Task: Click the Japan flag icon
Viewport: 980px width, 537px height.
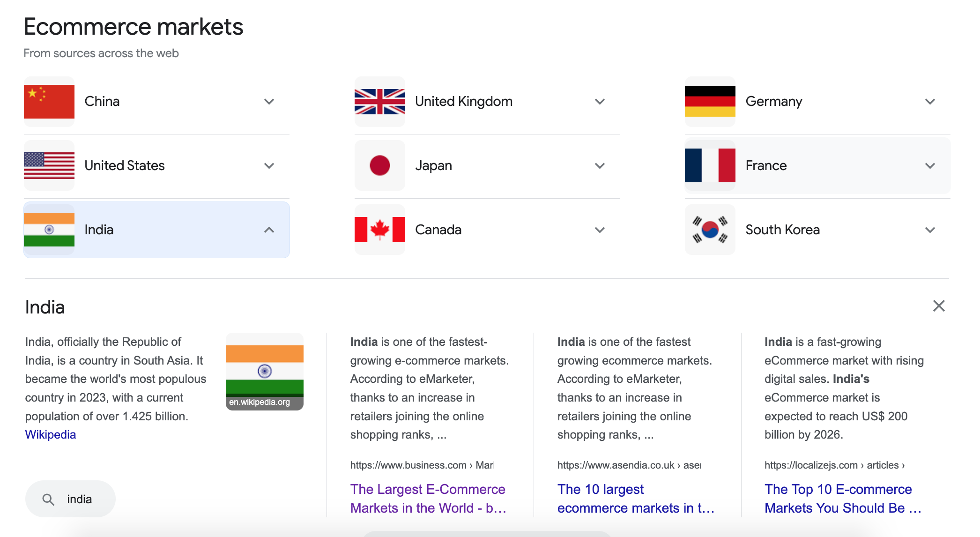Action: (x=380, y=165)
